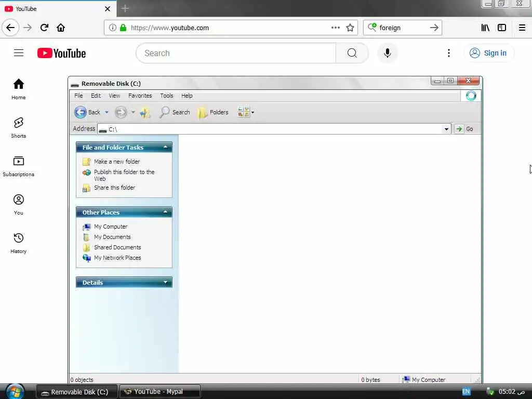This screenshot has width=532, height=399.
Task: Open YouTube Home in sidebar
Action: [18, 89]
